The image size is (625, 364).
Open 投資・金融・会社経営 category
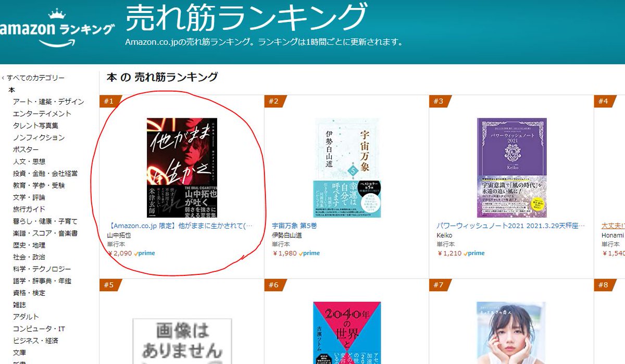(x=45, y=173)
